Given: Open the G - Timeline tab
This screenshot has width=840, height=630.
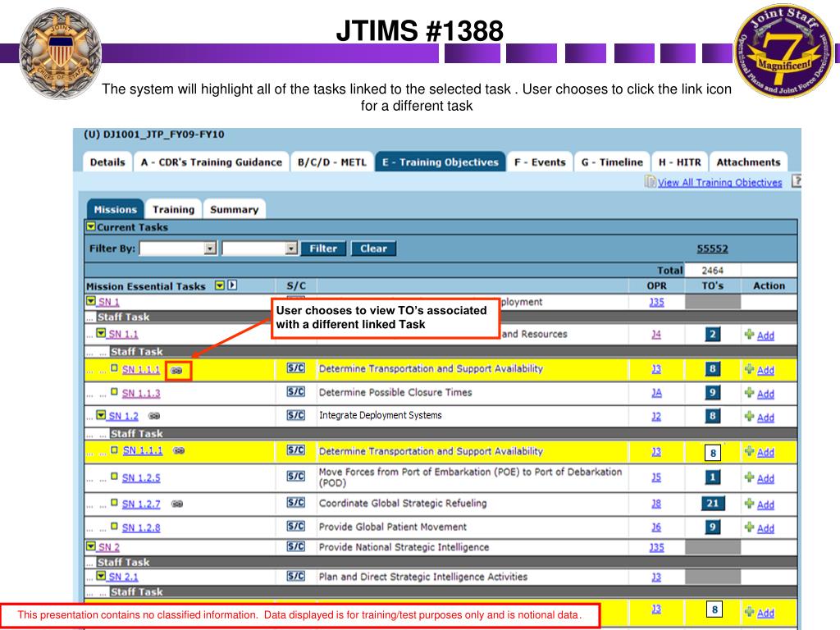Looking at the screenshot, I should pyautogui.click(x=612, y=162).
